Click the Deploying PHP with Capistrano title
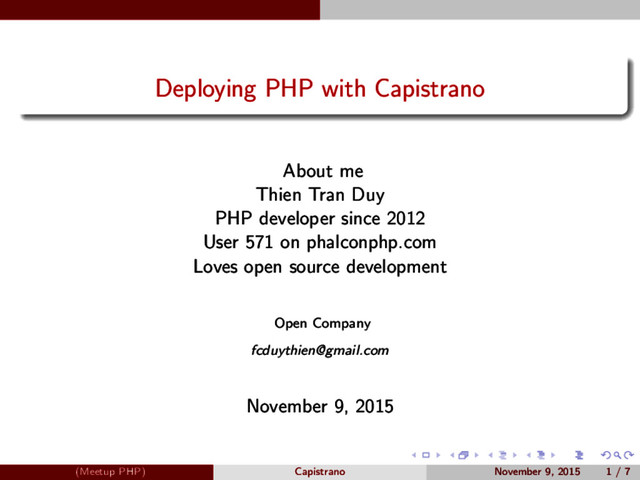Image resolution: width=640 pixels, height=480 pixels. [x=320, y=89]
